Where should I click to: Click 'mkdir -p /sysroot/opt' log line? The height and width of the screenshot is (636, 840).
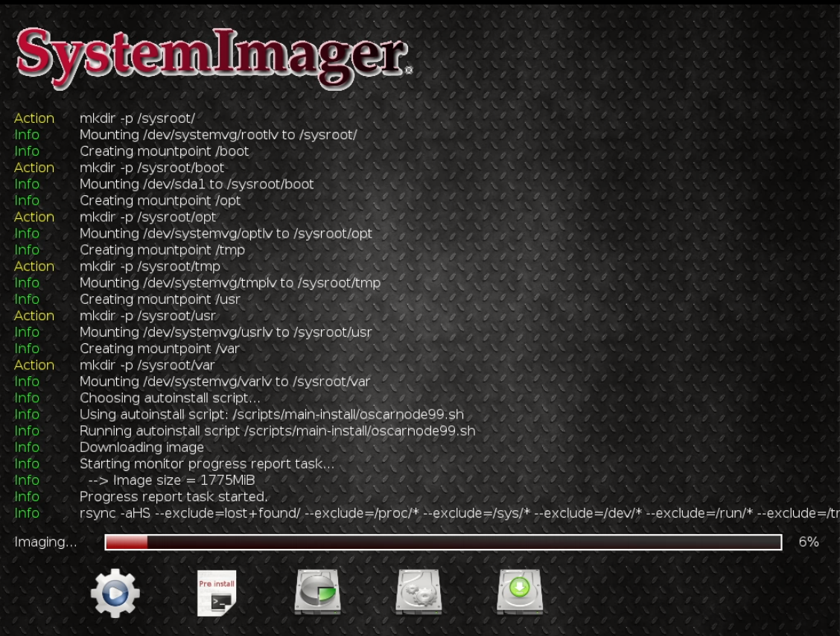tap(147, 217)
